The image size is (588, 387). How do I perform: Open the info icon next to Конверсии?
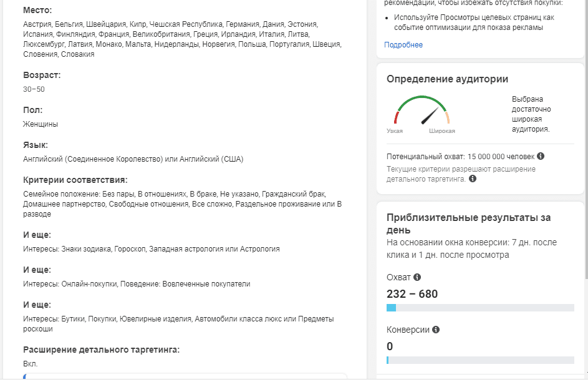[436, 330]
